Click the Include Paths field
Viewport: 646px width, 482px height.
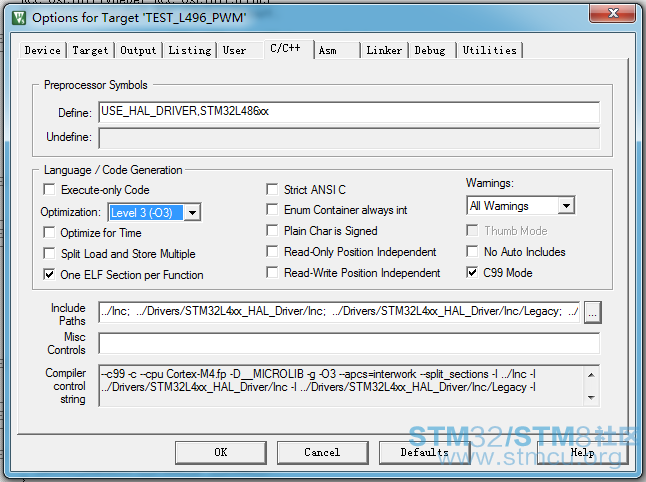(339, 311)
